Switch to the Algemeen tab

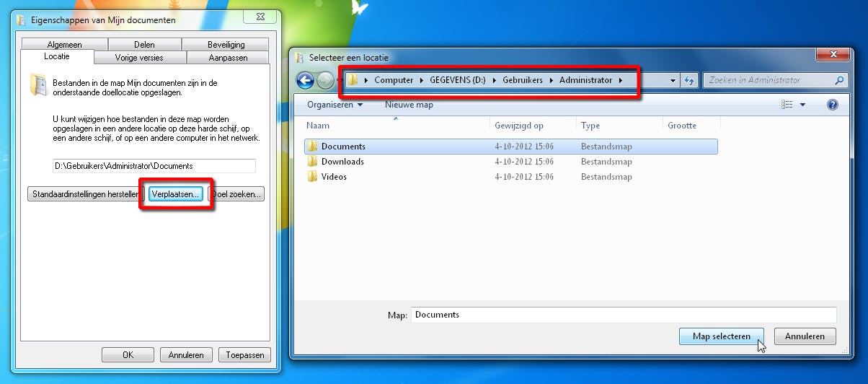coord(64,45)
